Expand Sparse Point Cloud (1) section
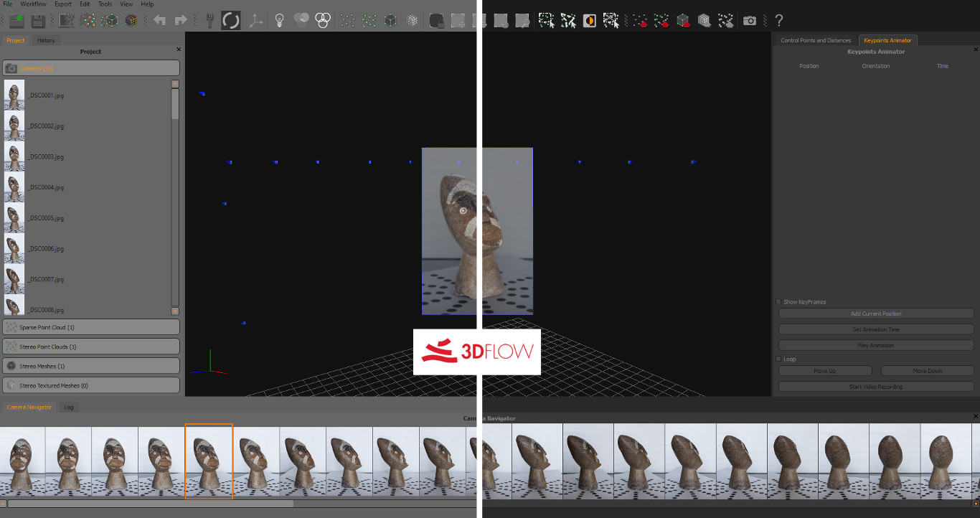This screenshot has width=980, height=518. coord(91,327)
